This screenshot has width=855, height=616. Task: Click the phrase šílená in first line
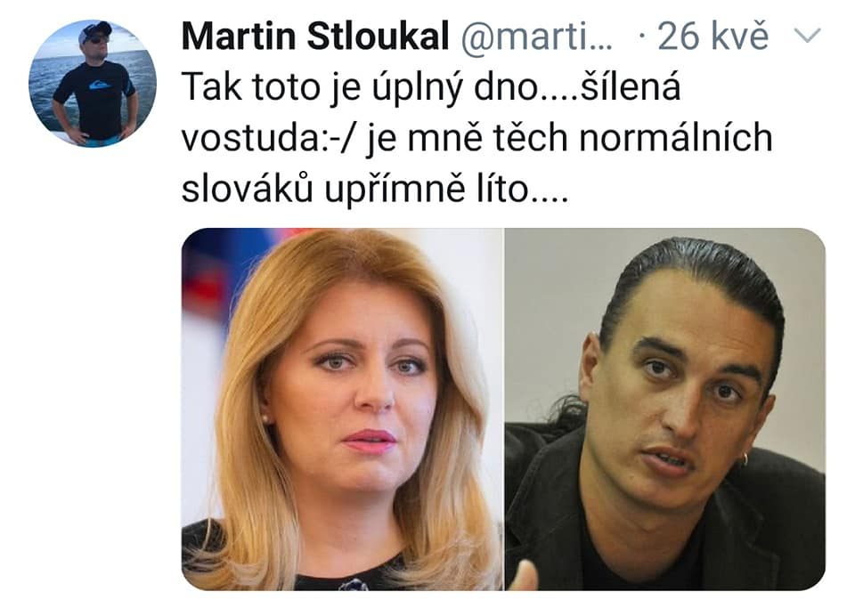[631, 86]
